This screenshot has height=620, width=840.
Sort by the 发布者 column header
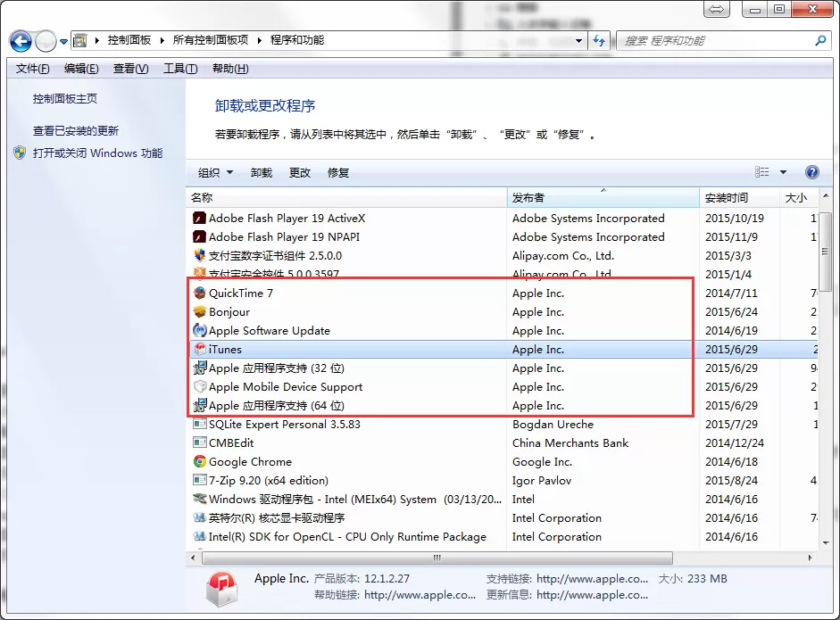tap(603, 197)
